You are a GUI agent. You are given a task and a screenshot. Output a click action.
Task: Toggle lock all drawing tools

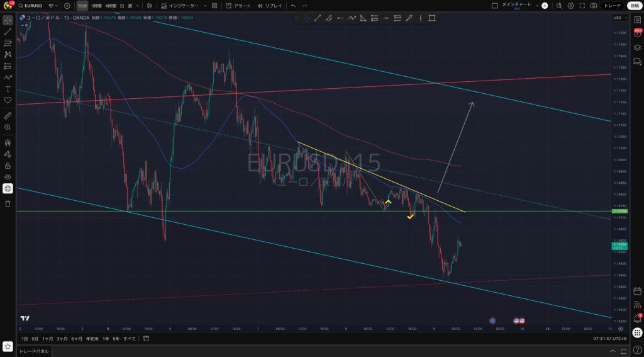click(8, 166)
